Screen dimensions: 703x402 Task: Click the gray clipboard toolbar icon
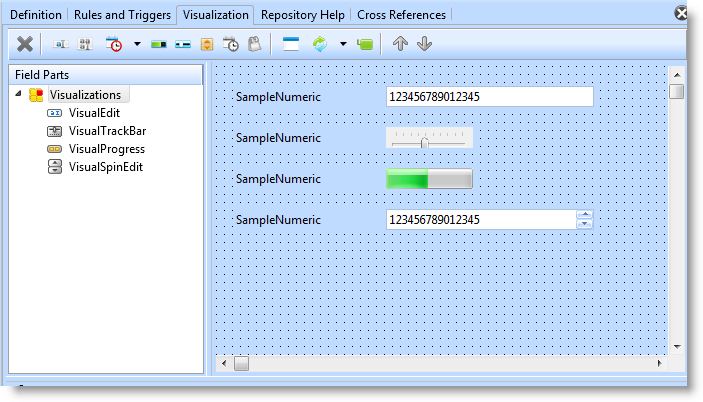(x=254, y=44)
